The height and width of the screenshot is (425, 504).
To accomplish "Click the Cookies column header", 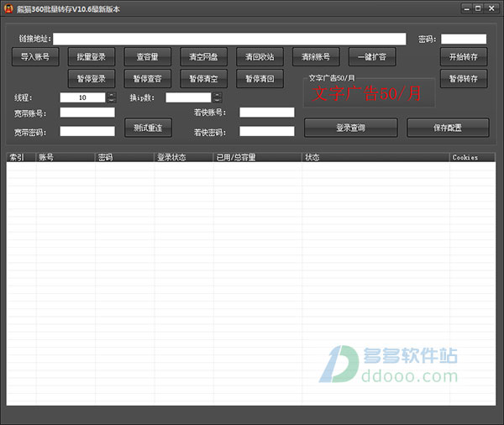I will (472, 157).
